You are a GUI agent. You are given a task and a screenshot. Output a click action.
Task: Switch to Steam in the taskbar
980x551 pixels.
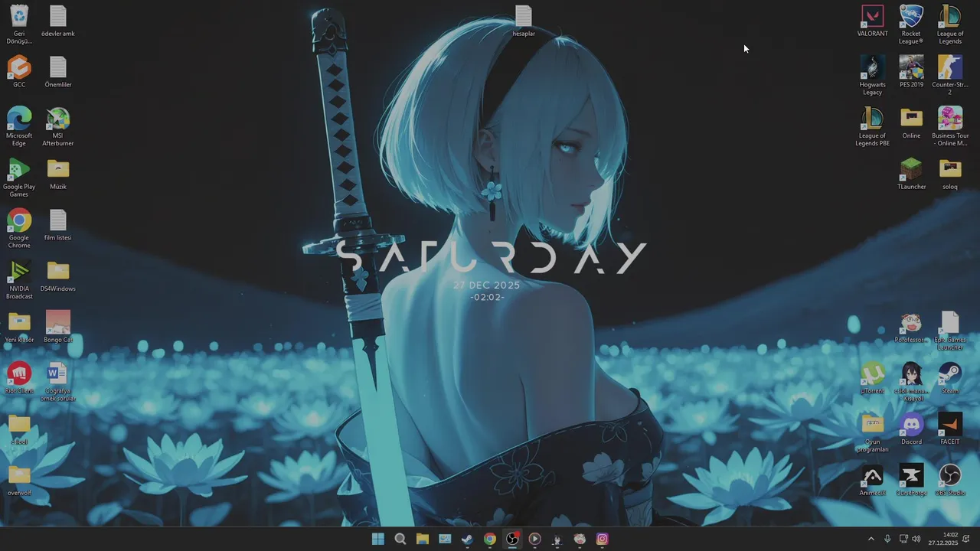click(x=467, y=539)
